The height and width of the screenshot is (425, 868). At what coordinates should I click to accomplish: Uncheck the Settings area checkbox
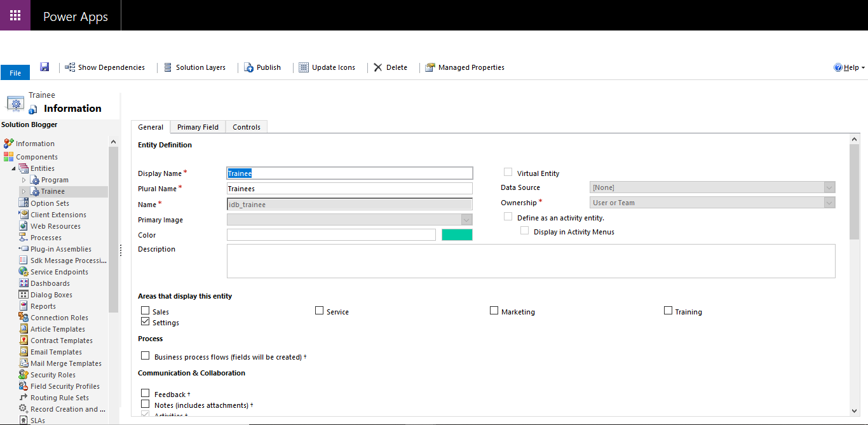tap(146, 322)
